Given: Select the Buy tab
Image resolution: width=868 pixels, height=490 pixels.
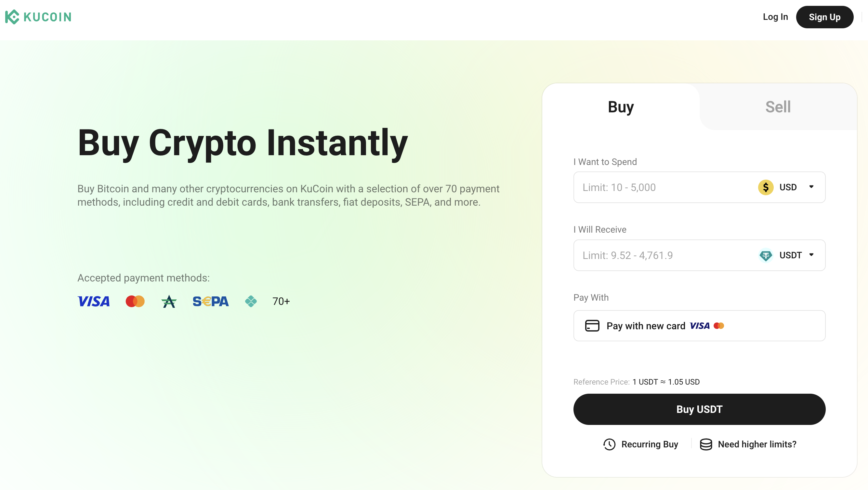Looking at the screenshot, I should 621,107.
